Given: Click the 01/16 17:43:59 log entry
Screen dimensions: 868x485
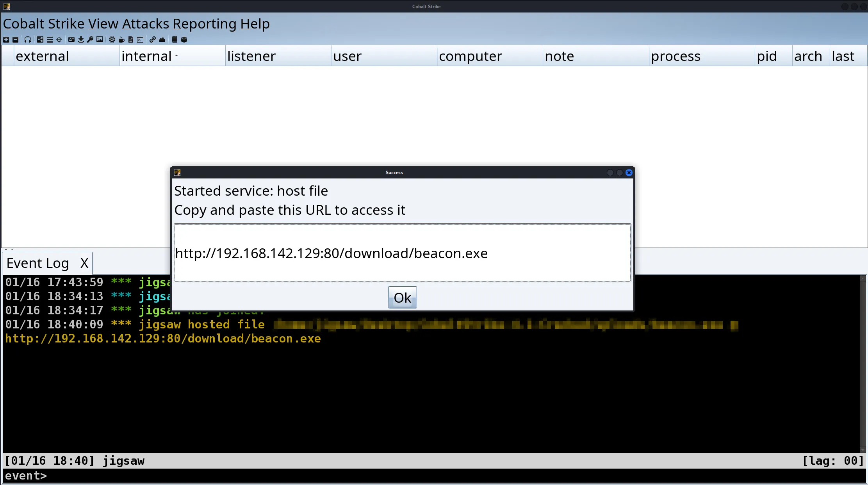Looking at the screenshot, I should click(x=88, y=282).
